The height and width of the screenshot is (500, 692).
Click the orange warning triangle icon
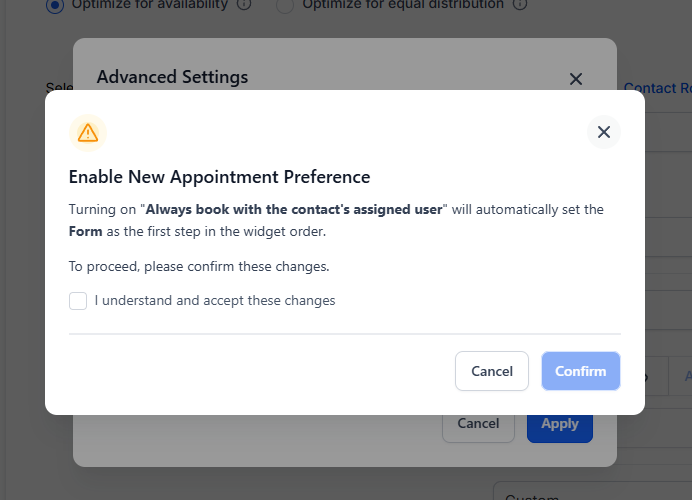pyautogui.click(x=88, y=132)
